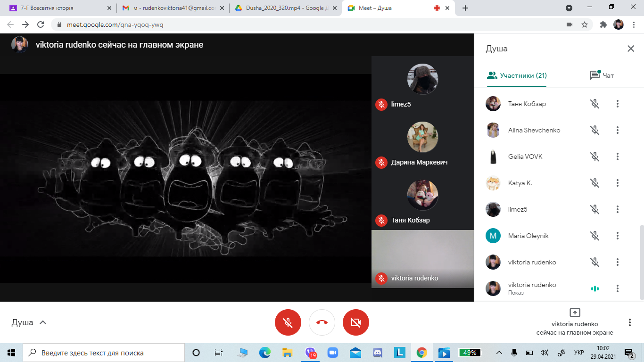Open Task View on the taskbar

[219, 353]
